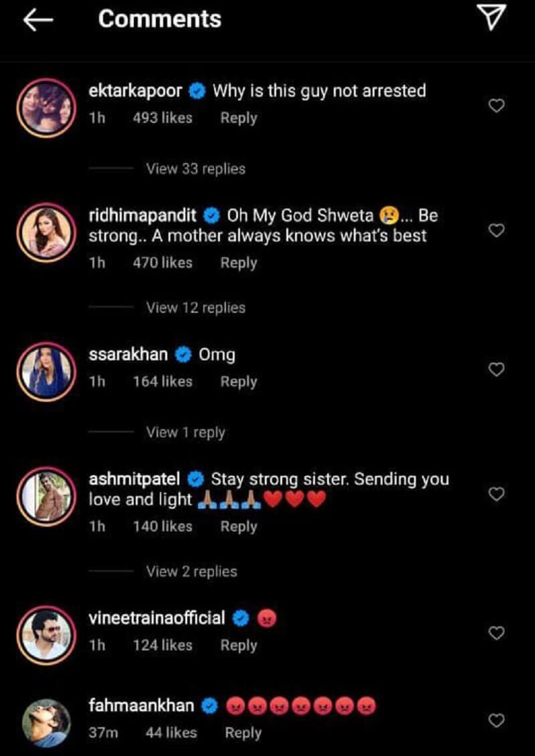
Task: Like ridhimapandit's comment with the heart
Action: [496, 231]
